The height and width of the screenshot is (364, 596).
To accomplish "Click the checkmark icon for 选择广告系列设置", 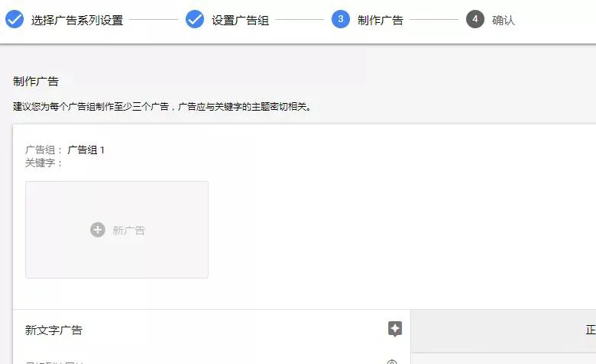I will 15,19.
